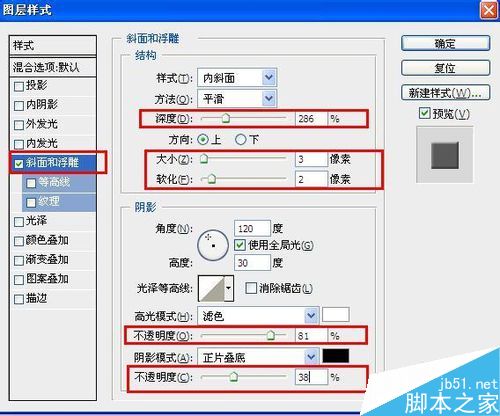Click the 软化 soften slider handle
Screen dimensions: 500x416
click(211, 179)
